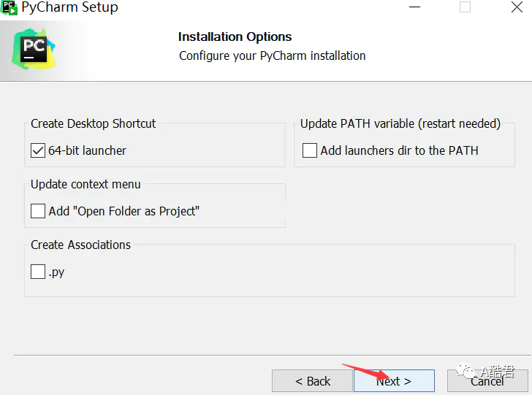This screenshot has width=532, height=395.
Task: Go back with the < Back button
Action: tap(313, 381)
